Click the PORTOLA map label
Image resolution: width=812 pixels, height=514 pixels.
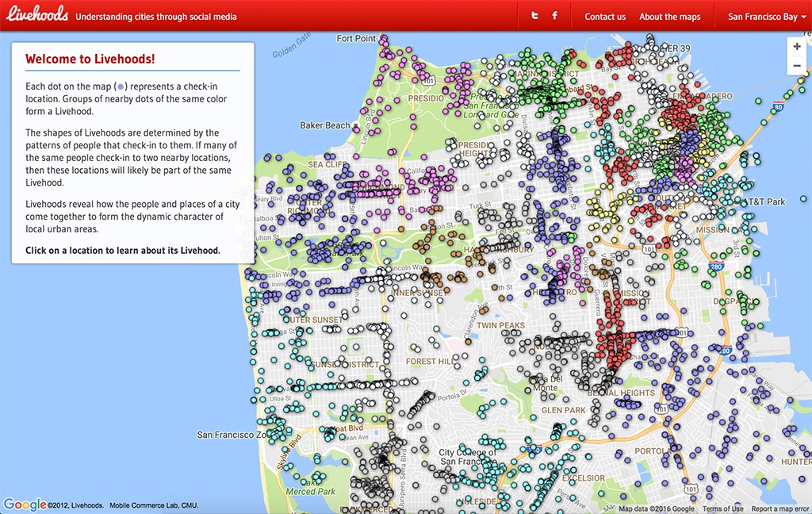point(652,451)
